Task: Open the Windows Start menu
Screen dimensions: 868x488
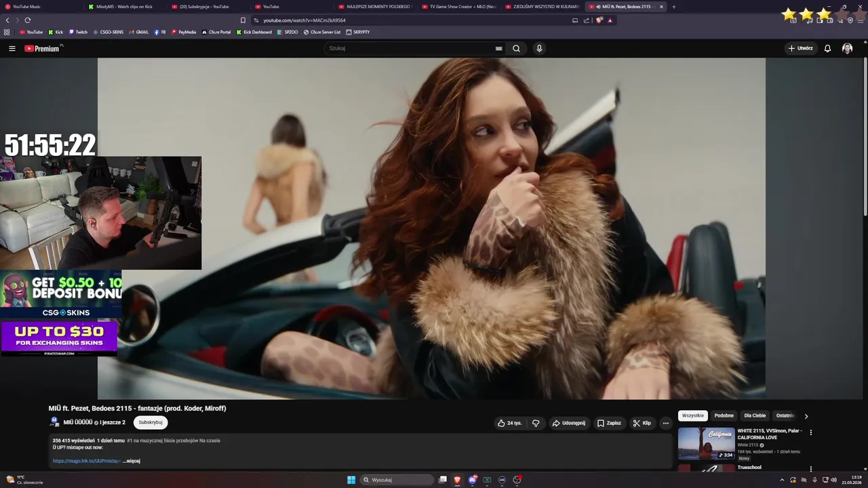Action: click(x=351, y=480)
